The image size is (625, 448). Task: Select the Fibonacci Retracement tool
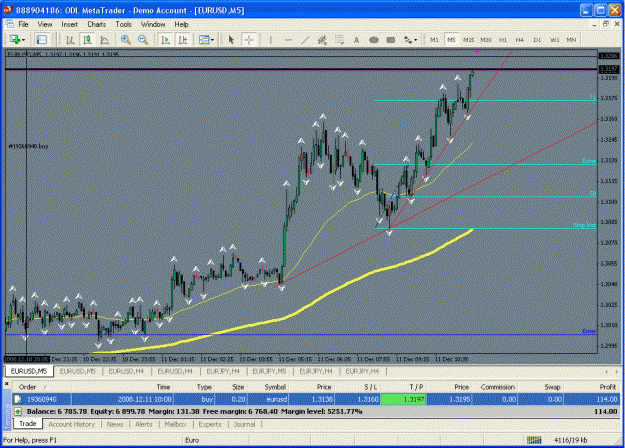[339, 40]
